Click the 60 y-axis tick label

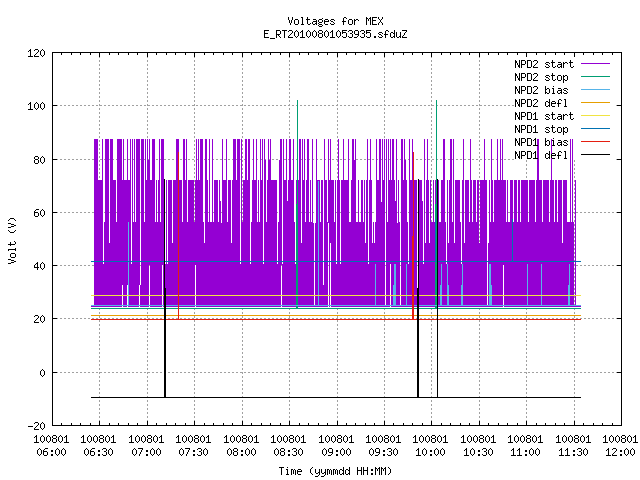pos(40,213)
